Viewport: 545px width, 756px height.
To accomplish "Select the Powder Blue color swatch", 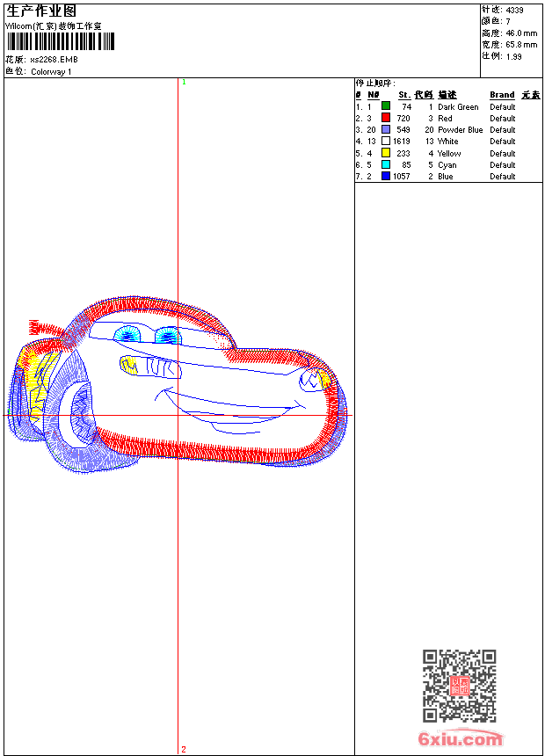I will point(386,129).
